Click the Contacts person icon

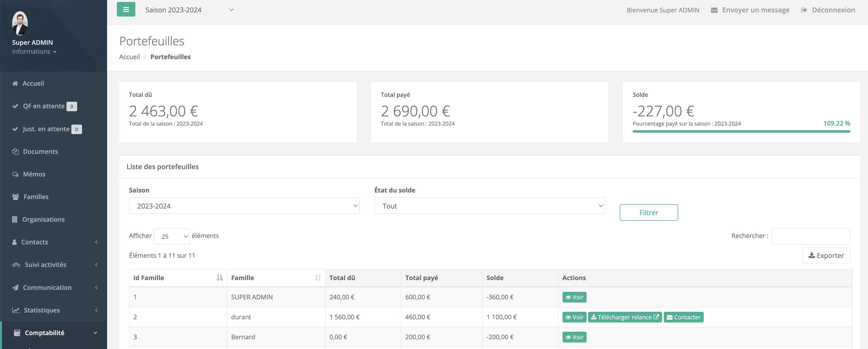15,242
